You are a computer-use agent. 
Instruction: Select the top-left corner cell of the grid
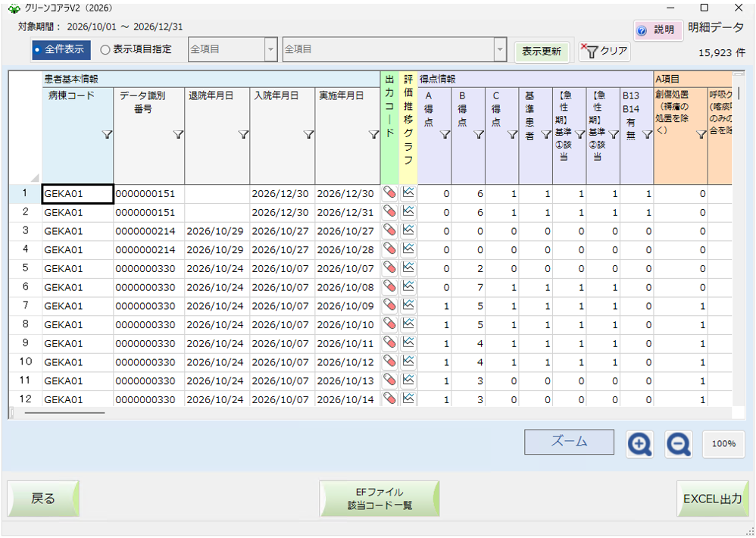(x=26, y=128)
